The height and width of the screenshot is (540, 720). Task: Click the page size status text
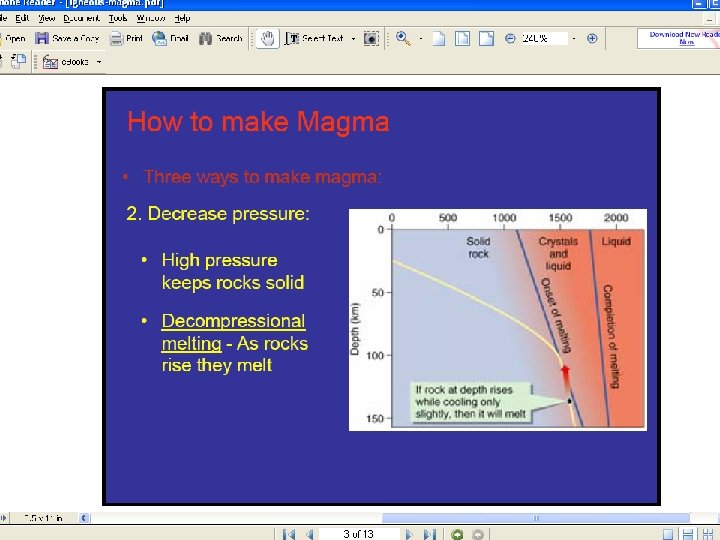(x=43, y=518)
